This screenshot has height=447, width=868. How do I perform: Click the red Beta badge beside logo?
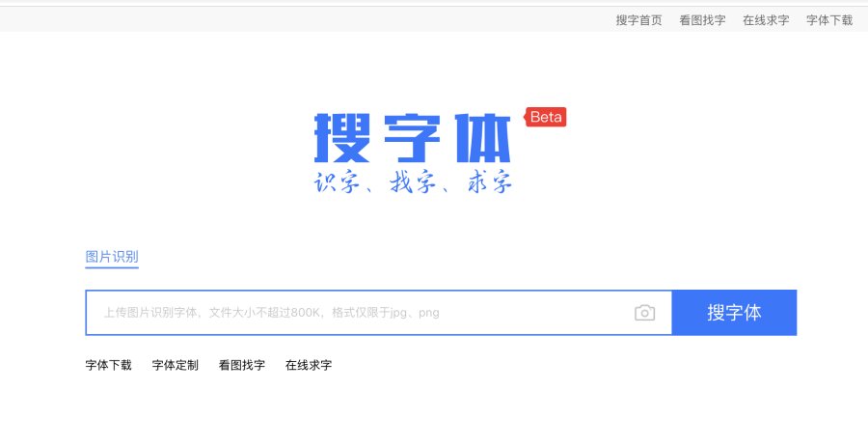(545, 117)
